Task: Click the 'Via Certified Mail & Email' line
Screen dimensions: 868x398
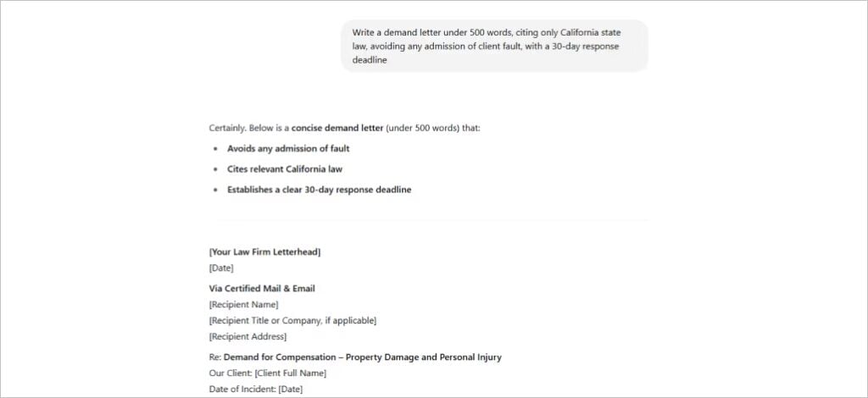Action: 262,289
